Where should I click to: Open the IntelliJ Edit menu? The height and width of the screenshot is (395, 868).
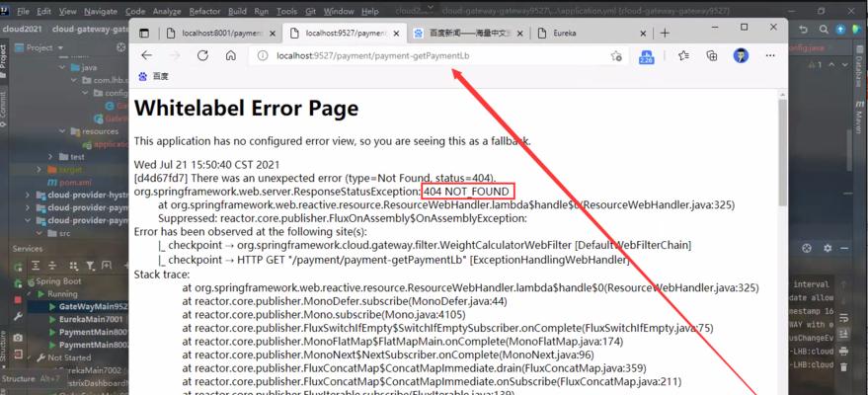click(43, 11)
